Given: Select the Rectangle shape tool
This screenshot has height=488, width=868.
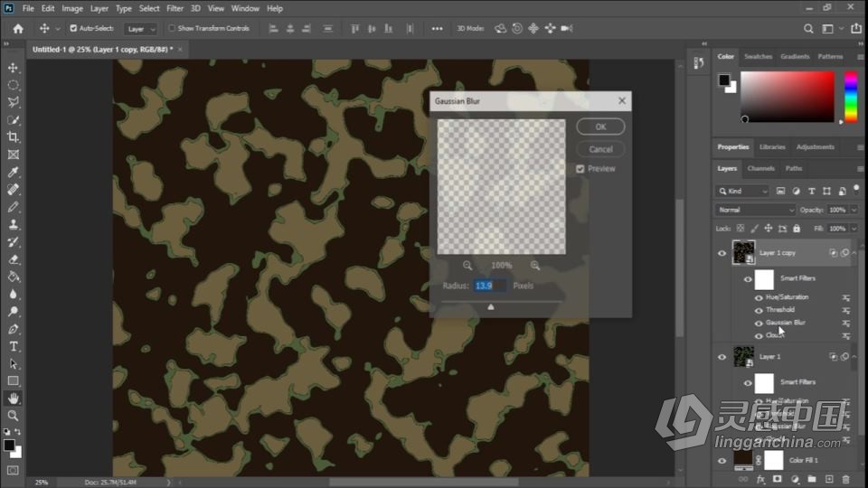Looking at the screenshot, I should [14, 381].
